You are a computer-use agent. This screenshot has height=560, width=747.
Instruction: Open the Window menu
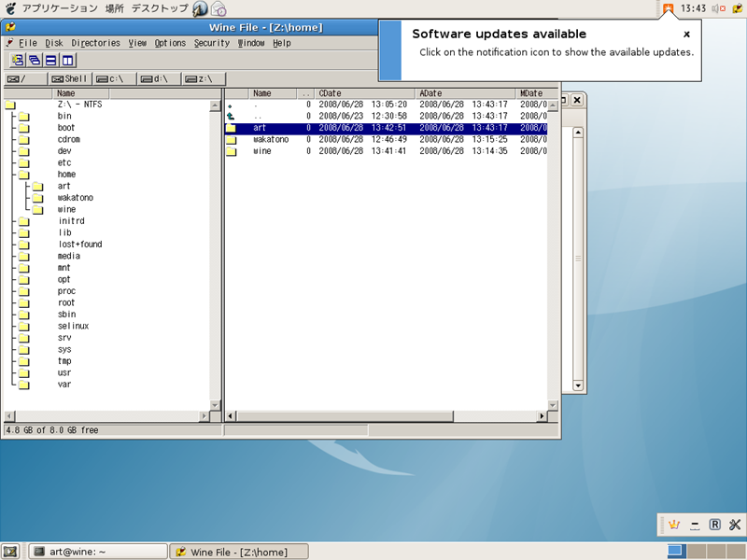[x=251, y=43]
